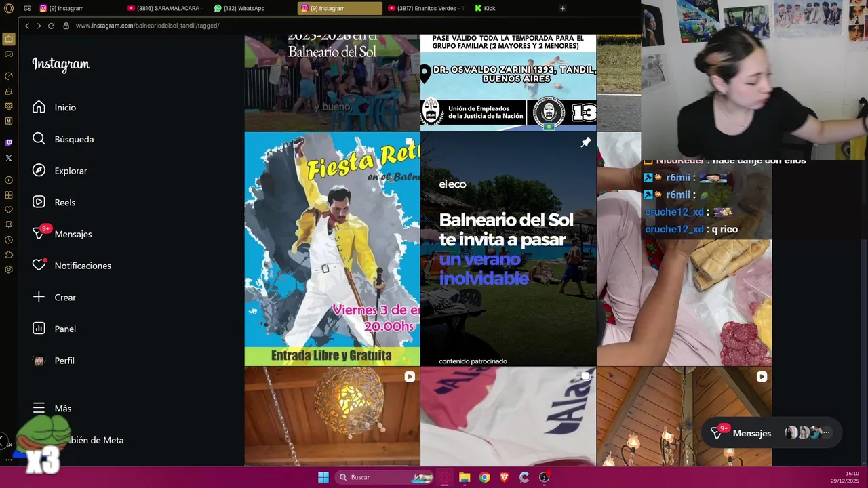The height and width of the screenshot is (488, 868).
Task: Switch to the Kick tab
Action: pyautogui.click(x=513, y=8)
